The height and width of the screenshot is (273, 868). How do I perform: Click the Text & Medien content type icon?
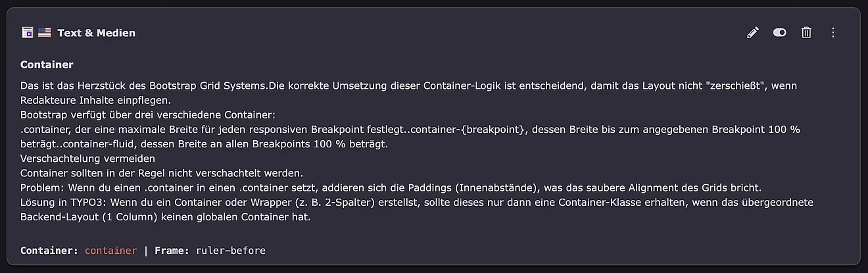[x=27, y=32]
